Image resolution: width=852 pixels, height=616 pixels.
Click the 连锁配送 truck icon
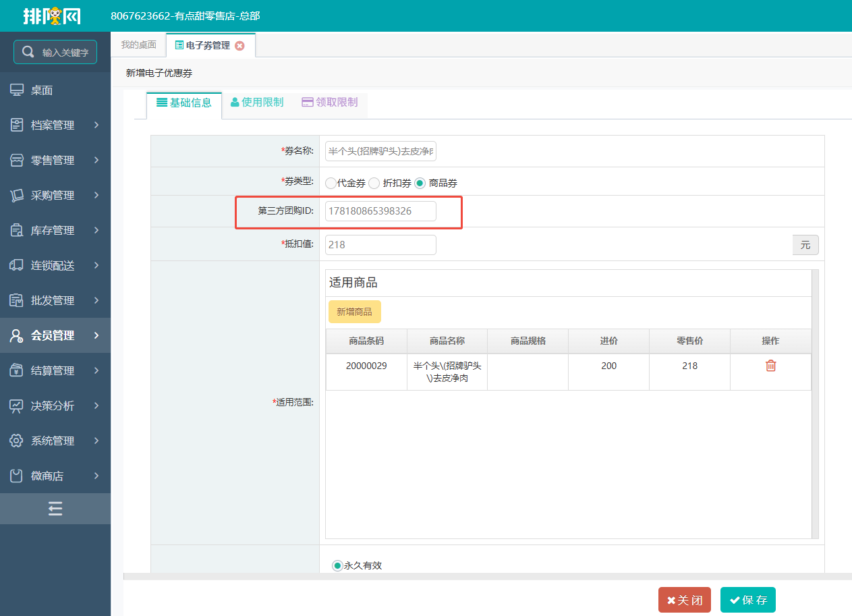click(17, 265)
